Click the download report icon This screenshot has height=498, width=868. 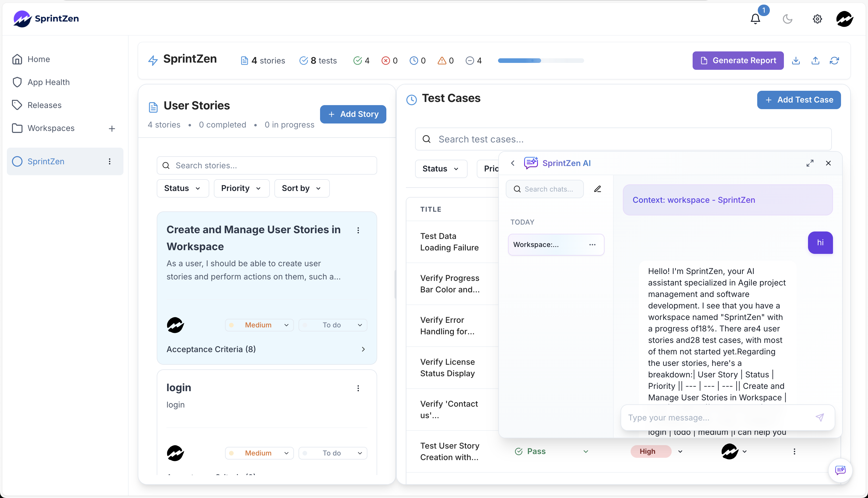coord(796,61)
